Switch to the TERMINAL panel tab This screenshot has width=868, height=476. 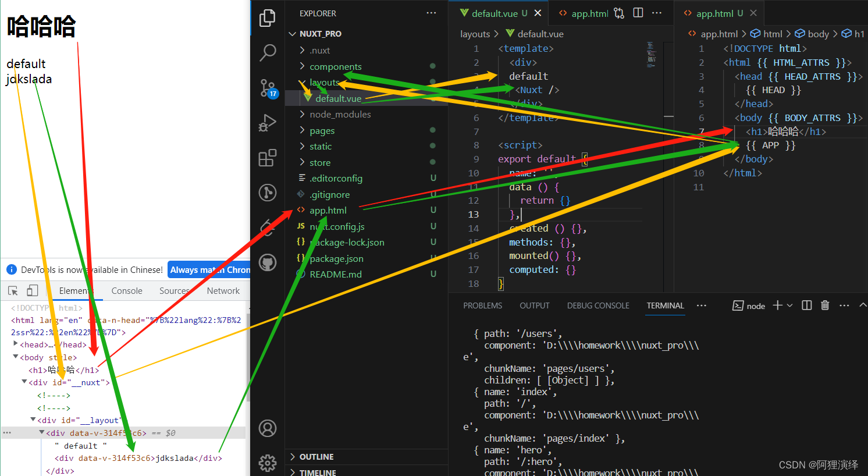pyautogui.click(x=665, y=306)
